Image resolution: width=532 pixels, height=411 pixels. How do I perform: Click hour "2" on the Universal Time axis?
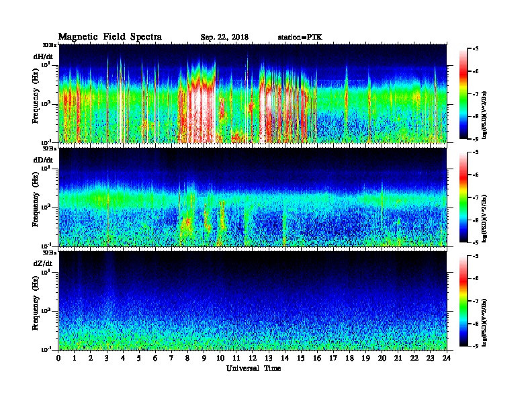click(x=91, y=359)
